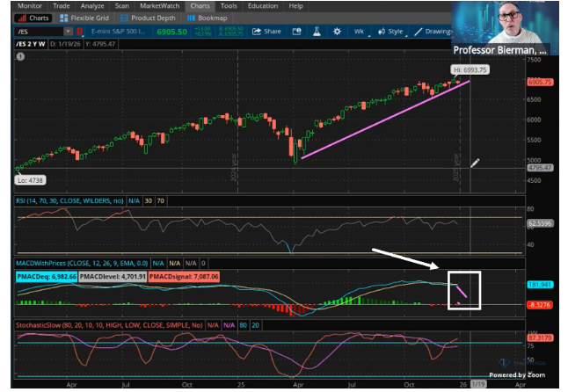Viewport: 568px width, 392px height.
Task: Click the 25 year time axis label
Action: [241, 384]
